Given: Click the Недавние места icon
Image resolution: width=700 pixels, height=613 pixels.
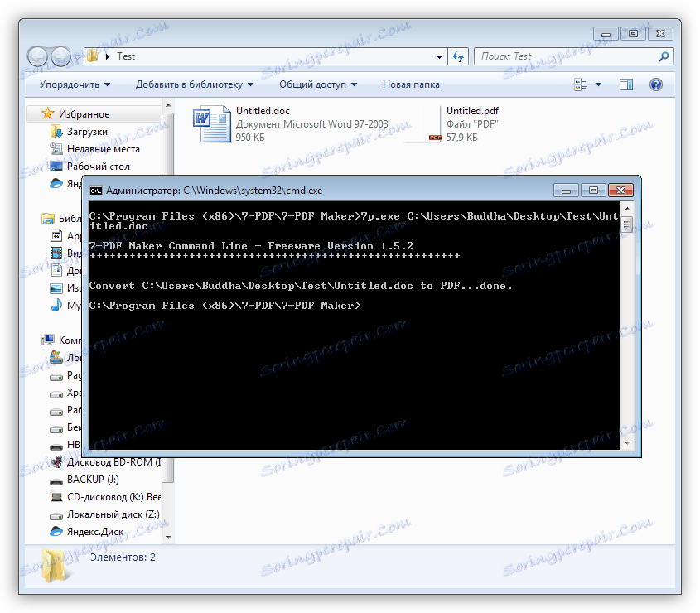Looking at the screenshot, I should (56, 148).
